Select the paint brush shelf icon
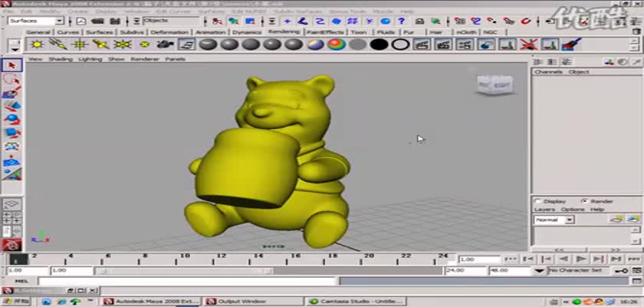 tap(571, 44)
